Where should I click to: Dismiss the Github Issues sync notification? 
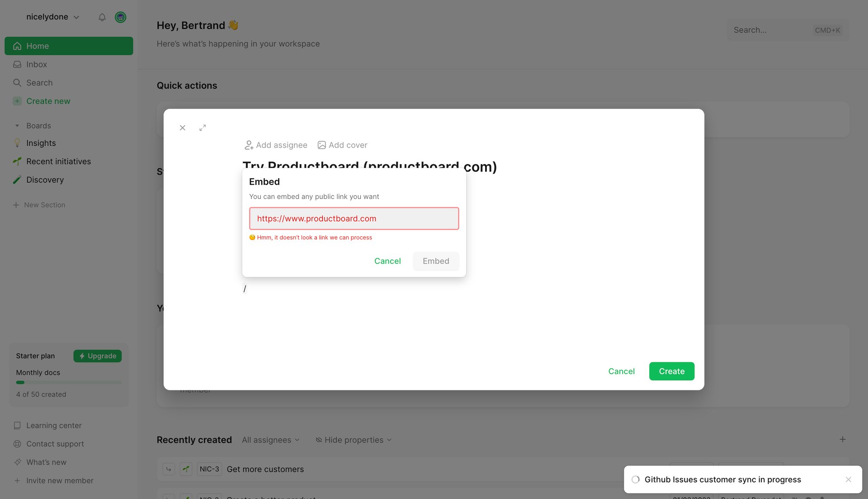click(x=849, y=480)
